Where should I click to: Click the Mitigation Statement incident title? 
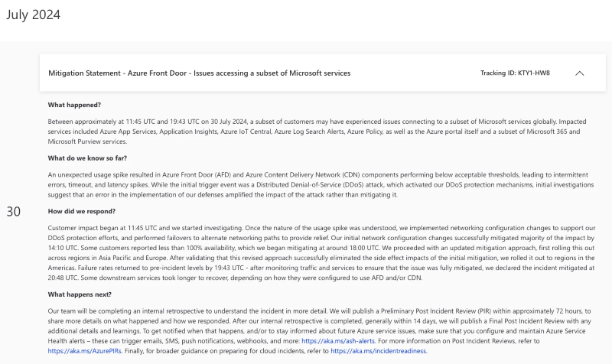coord(200,73)
